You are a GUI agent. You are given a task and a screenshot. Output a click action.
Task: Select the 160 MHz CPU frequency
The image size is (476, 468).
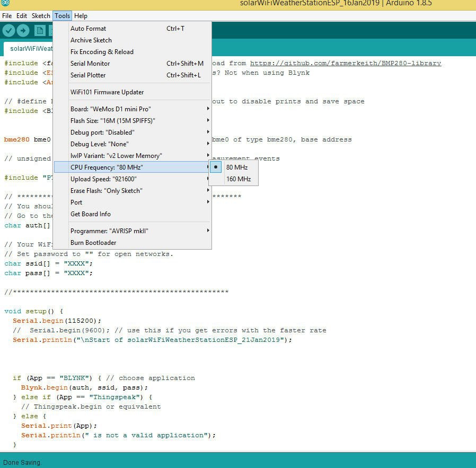coord(233,179)
